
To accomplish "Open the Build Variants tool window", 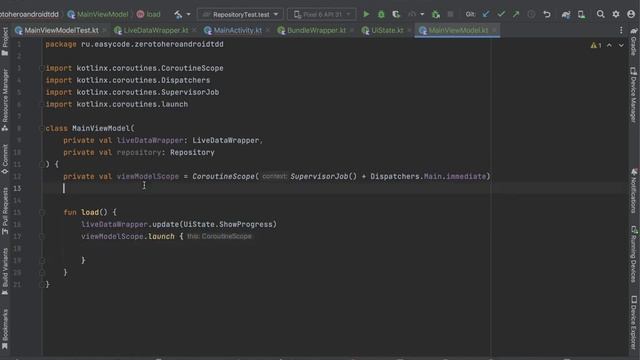I will (x=5, y=271).
